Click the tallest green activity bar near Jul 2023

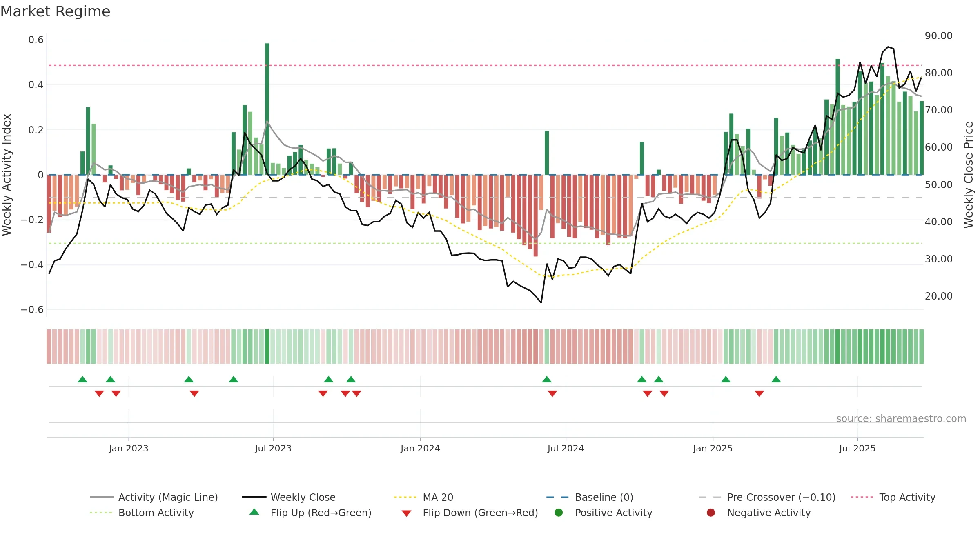[x=267, y=109]
